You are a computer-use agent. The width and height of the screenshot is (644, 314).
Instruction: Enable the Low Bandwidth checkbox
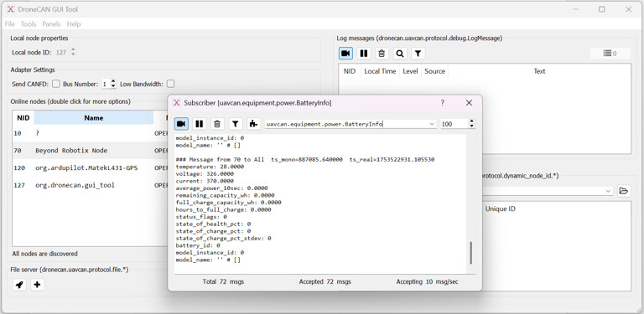tap(170, 84)
